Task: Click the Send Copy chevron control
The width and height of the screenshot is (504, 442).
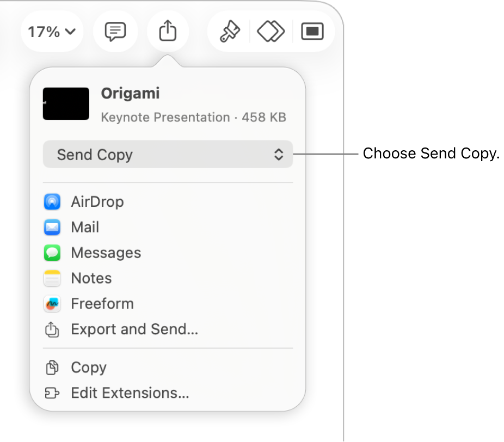Action: pos(279,155)
